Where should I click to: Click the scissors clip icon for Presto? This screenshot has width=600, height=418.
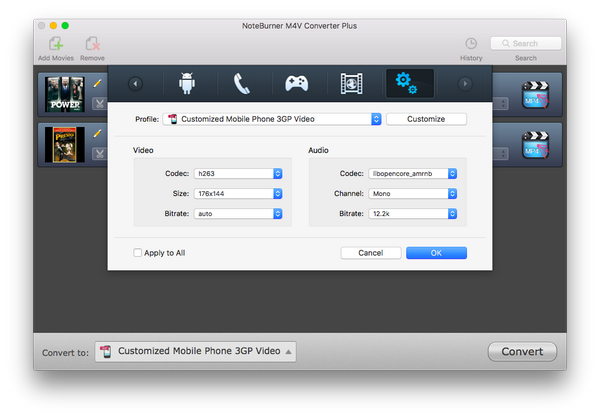[100, 154]
